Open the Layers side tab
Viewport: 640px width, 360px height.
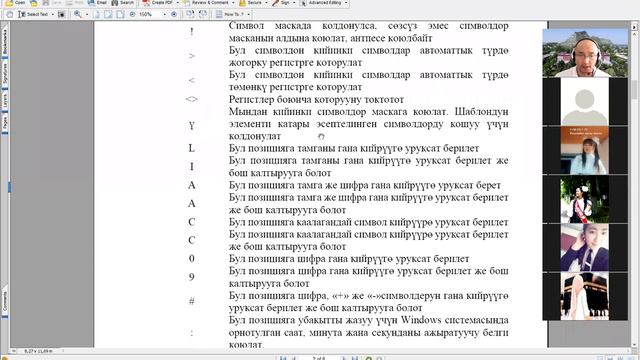coord(4,101)
